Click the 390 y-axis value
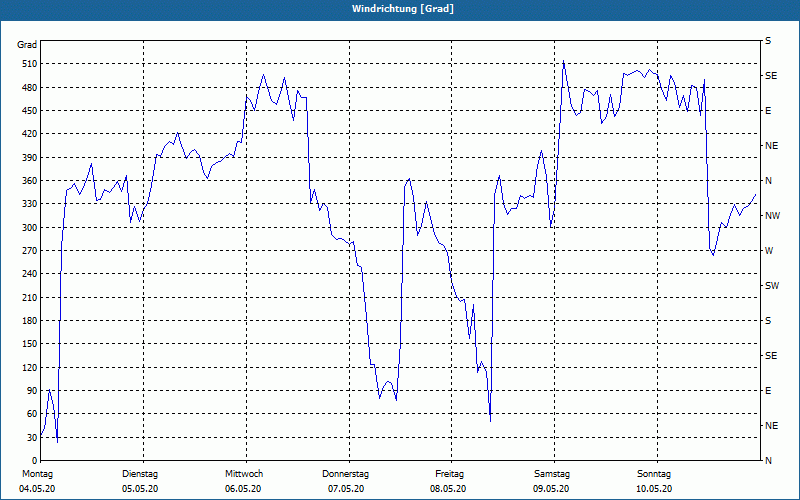This screenshot has width=800, height=500. point(30,158)
